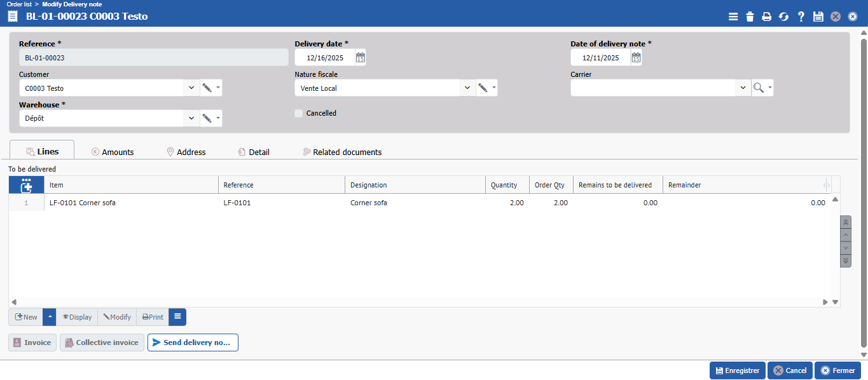868x380 pixels.
Task: Click add line icon in table header
Action: (x=26, y=185)
